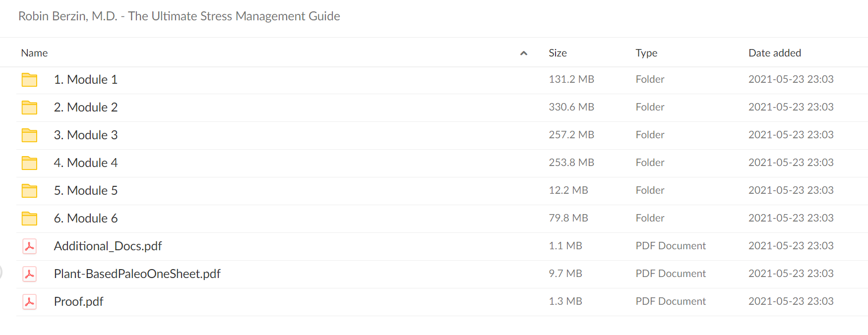Screen dimensions: 868x335
Task: Click the PDF icon for Plant-BasedPaleoOneSheet.pdf
Action: pyautogui.click(x=29, y=274)
